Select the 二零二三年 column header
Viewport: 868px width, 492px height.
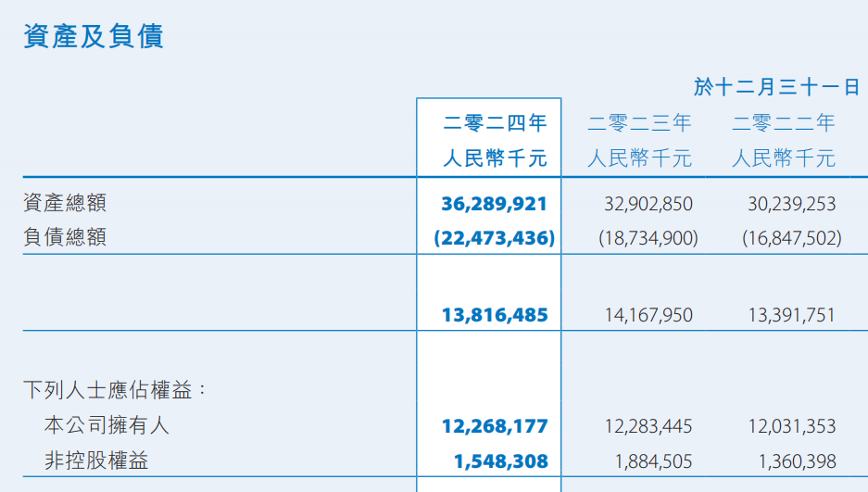coord(639,123)
